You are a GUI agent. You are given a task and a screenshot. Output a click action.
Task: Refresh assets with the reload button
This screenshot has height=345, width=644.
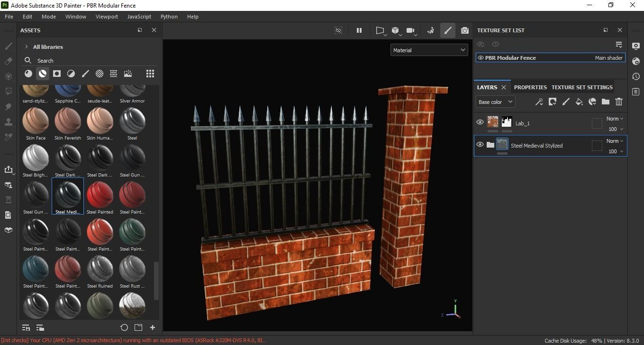pyautogui.click(x=124, y=327)
